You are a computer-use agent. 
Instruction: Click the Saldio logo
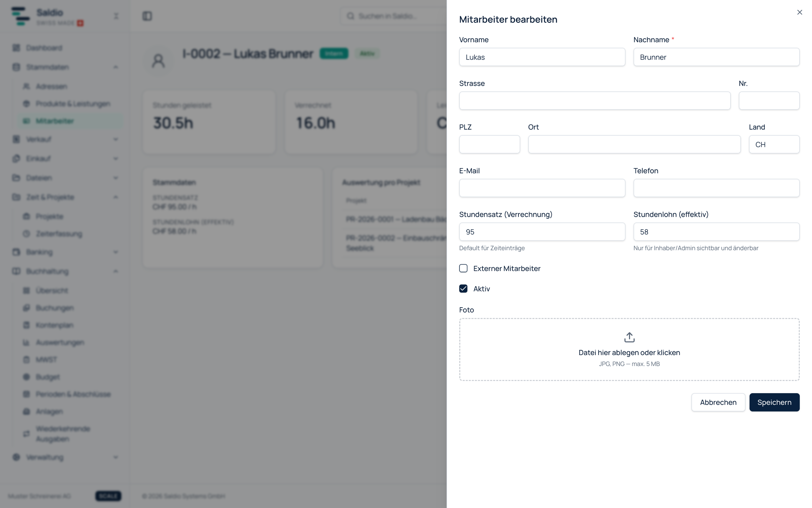[x=21, y=16]
